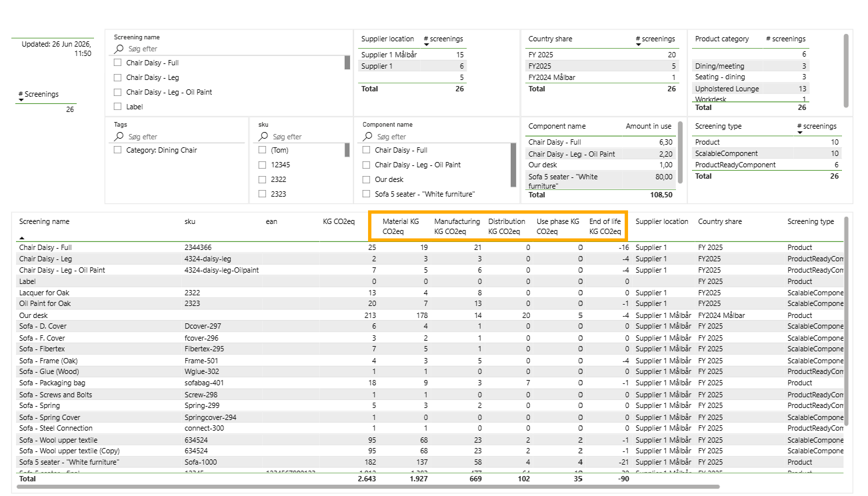
Task: Click sort arrow under Supplier location # screenings
Action: point(427,45)
